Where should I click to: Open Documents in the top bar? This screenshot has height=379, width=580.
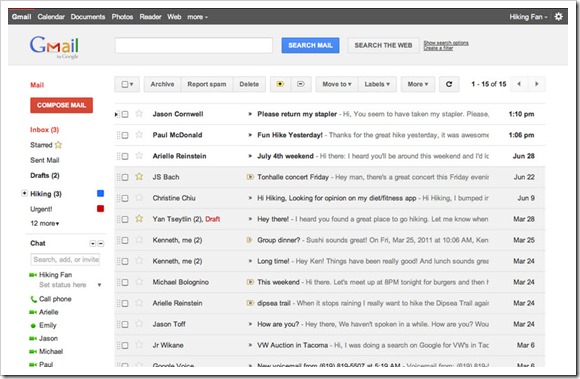(x=88, y=17)
